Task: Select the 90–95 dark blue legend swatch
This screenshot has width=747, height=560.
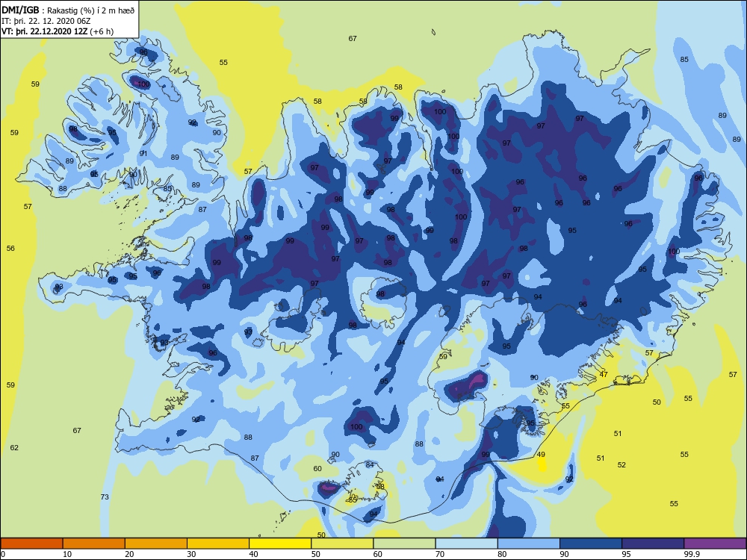Action: pyautogui.click(x=591, y=544)
